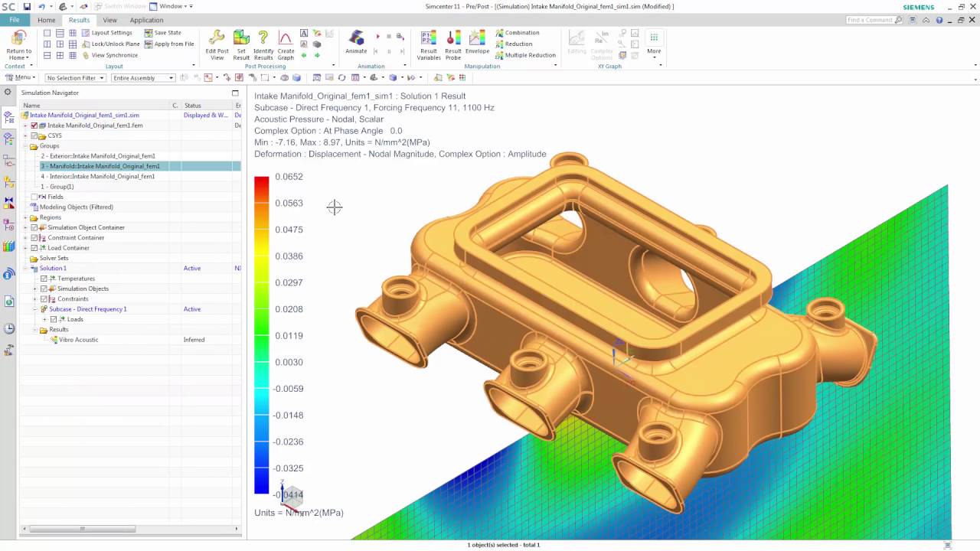Switch to the Home tab
The image size is (980, 551).
[46, 20]
